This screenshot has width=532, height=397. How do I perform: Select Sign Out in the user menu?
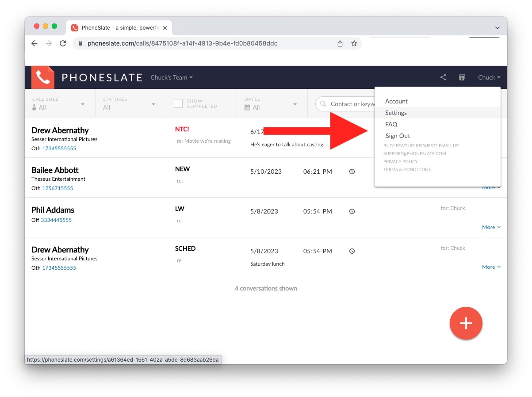pyautogui.click(x=437, y=136)
